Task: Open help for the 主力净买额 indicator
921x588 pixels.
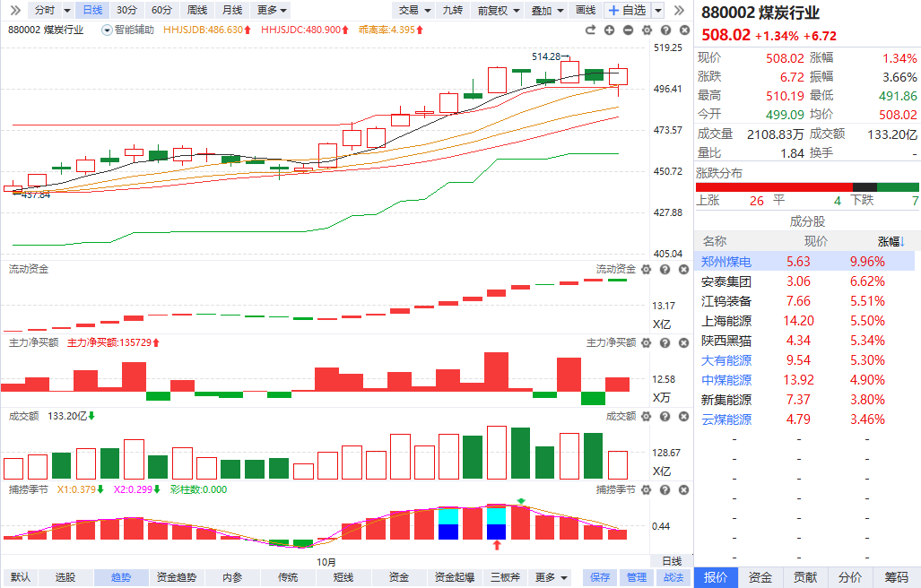Action: coord(665,342)
